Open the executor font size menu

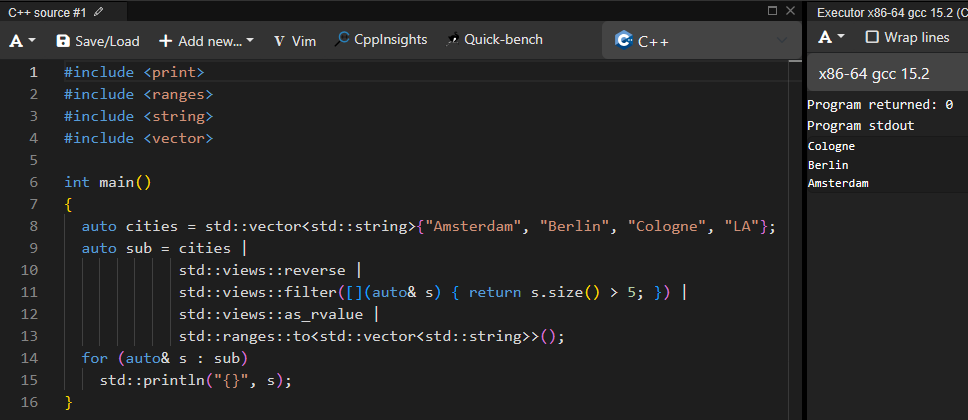click(x=831, y=38)
